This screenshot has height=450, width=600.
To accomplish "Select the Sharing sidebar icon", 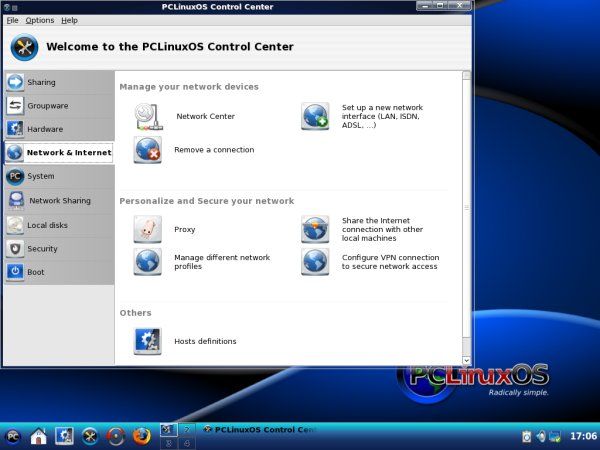I will (x=15, y=82).
